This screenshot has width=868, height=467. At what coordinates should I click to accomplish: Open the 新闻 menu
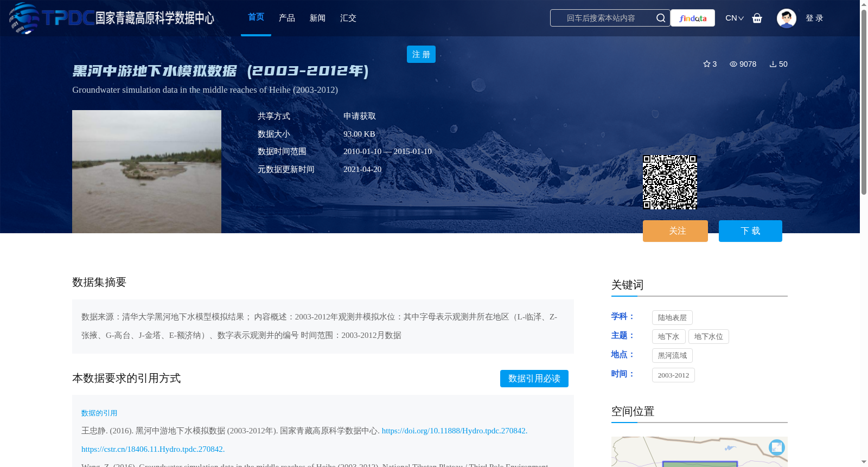(317, 18)
